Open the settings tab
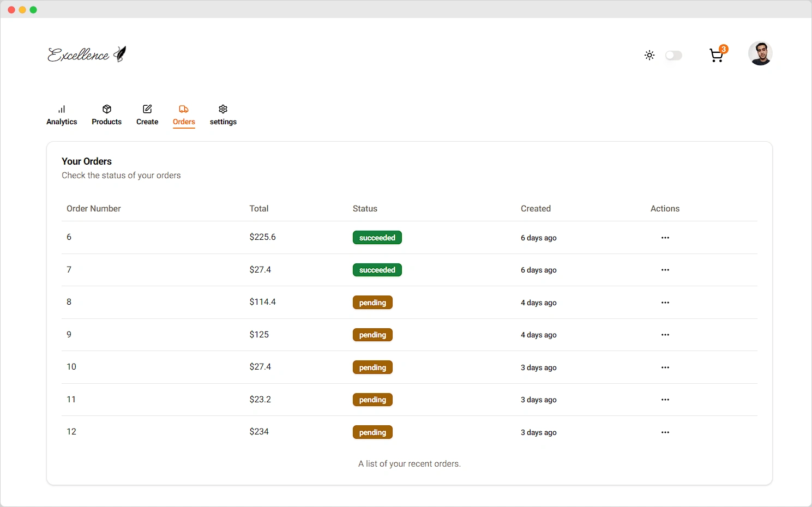 pyautogui.click(x=223, y=116)
